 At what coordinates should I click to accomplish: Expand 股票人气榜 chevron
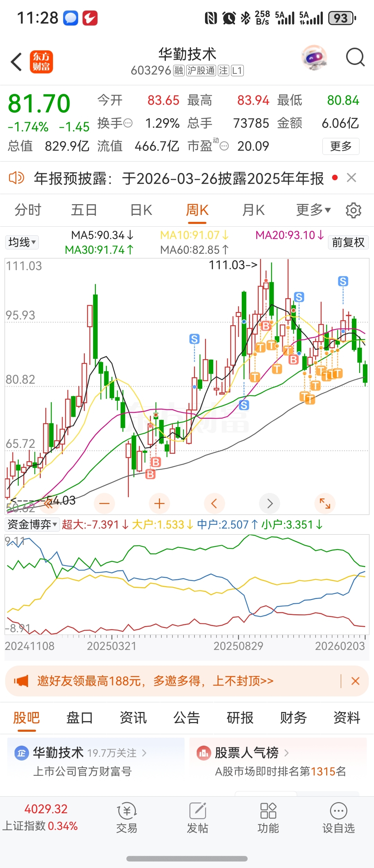[x=286, y=753]
